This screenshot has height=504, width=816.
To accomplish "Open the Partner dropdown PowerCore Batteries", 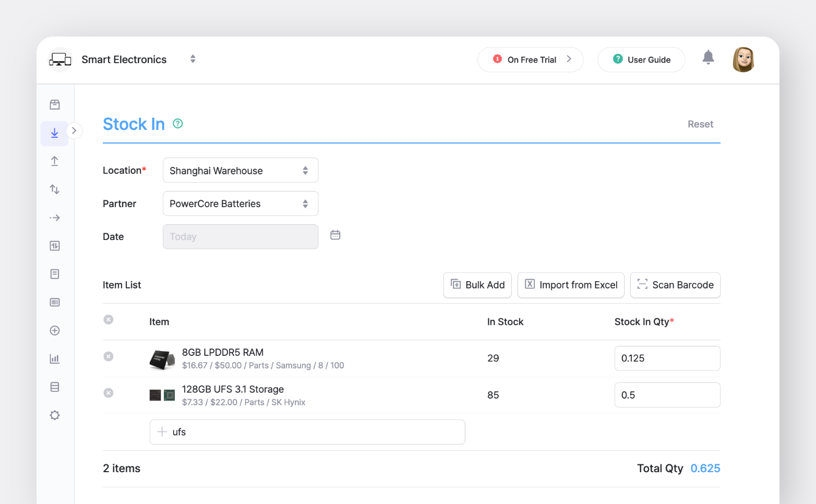I will pos(240,203).
